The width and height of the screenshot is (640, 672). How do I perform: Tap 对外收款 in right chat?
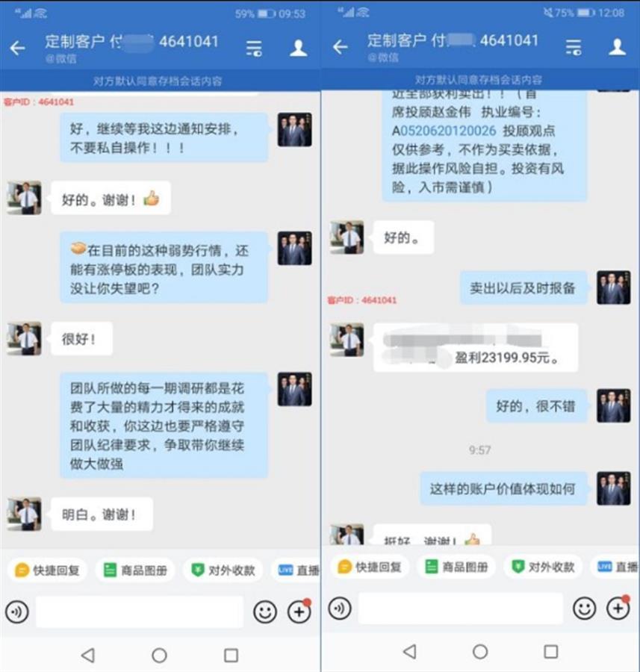point(543,567)
